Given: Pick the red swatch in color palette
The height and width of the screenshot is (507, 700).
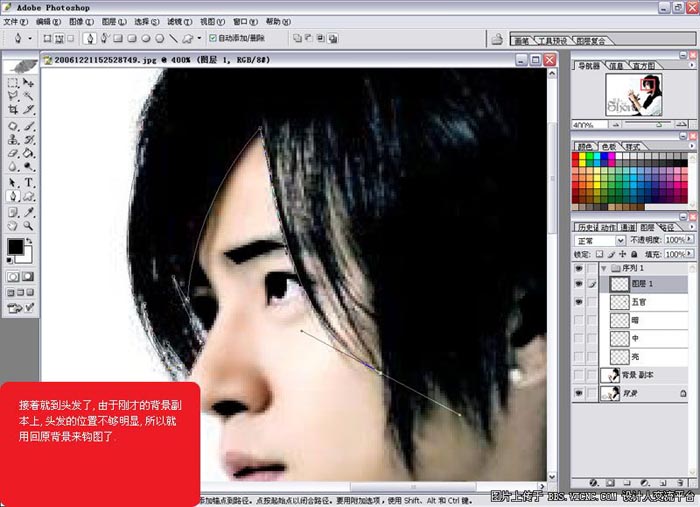Looking at the screenshot, I should (577, 157).
